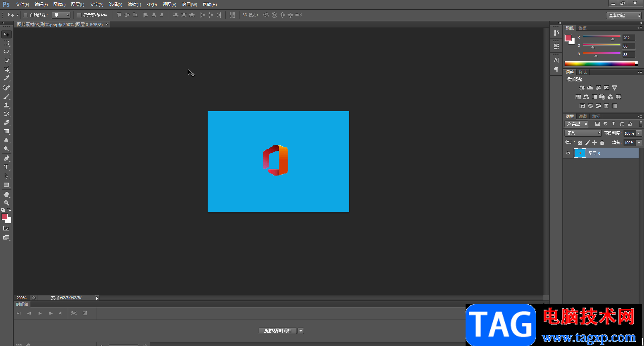Open the 基本功能 workspace dropdown
644x346 pixels.
(x=624, y=15)
